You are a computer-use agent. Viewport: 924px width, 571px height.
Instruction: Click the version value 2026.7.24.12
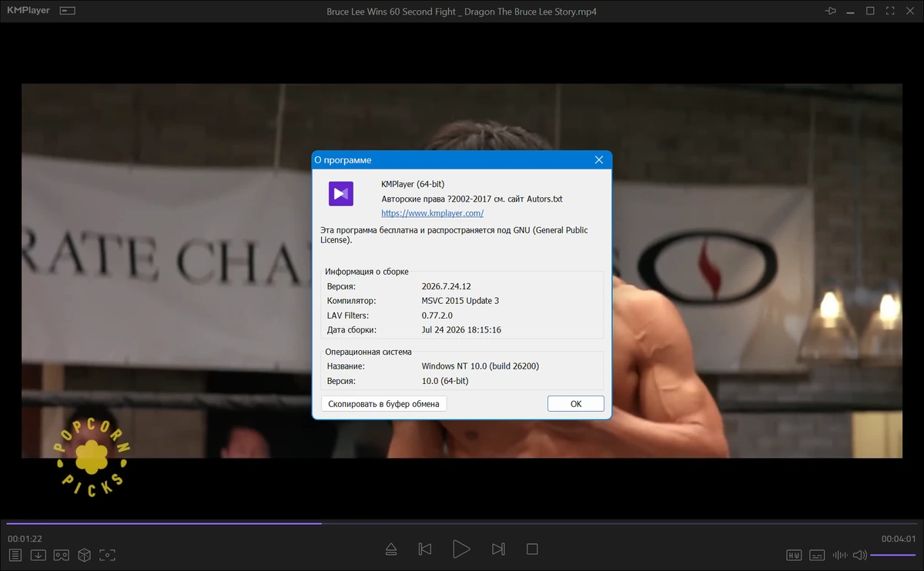(x=446, y=286)
